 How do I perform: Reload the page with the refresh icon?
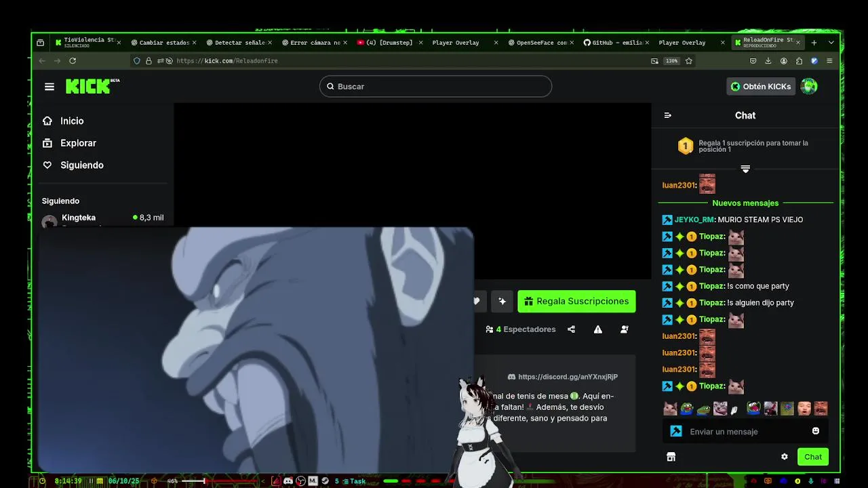click(x=73, y=61)
